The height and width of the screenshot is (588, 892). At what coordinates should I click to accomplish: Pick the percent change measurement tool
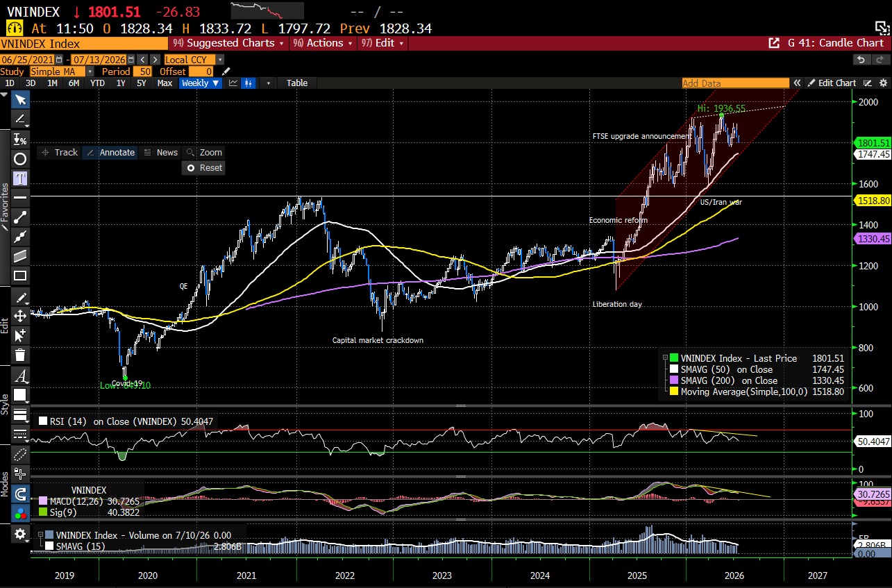(20, 139)
